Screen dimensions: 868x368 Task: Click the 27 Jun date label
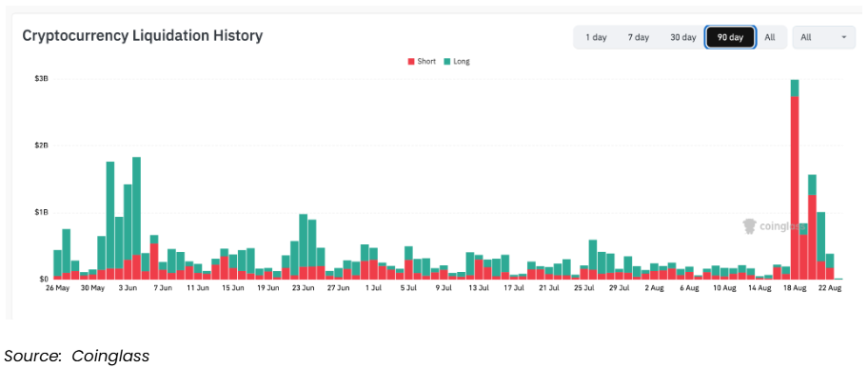pyautogui.click(x=338, y=288)
